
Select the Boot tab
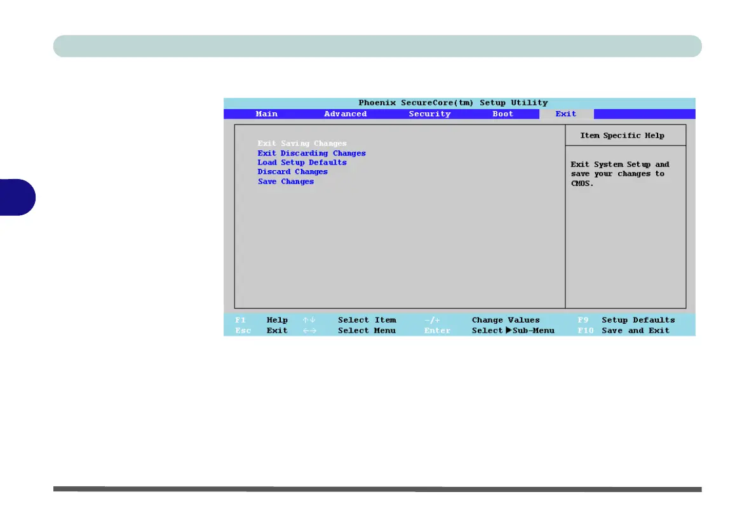tap(503, 114)
